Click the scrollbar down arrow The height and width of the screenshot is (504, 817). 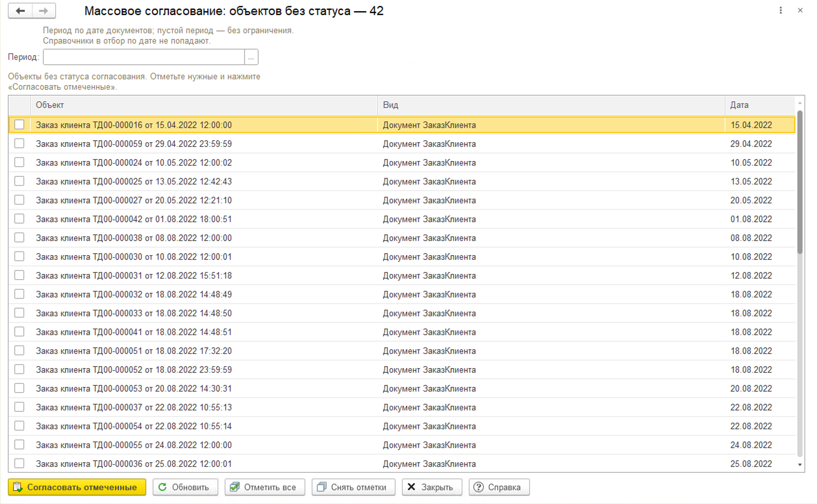(800, 465)
